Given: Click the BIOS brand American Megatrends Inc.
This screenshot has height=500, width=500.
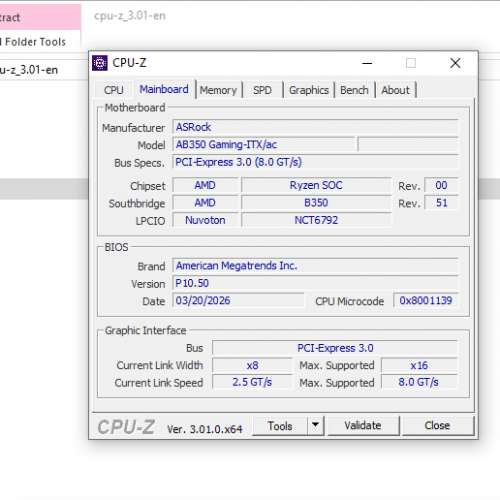Looking at the screenshot, I should pos(315,266).
